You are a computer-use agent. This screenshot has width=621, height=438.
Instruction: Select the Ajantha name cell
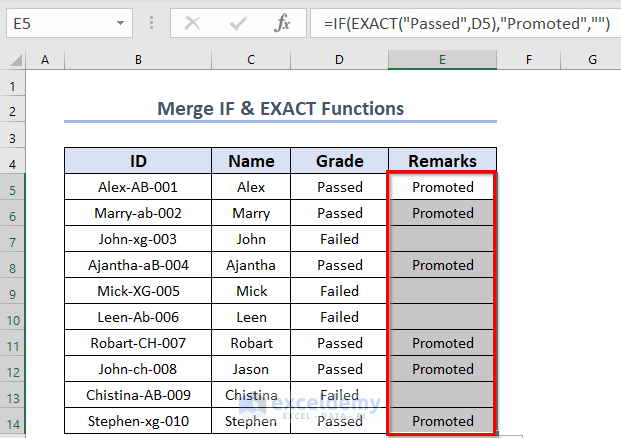(x=251, y=265)
